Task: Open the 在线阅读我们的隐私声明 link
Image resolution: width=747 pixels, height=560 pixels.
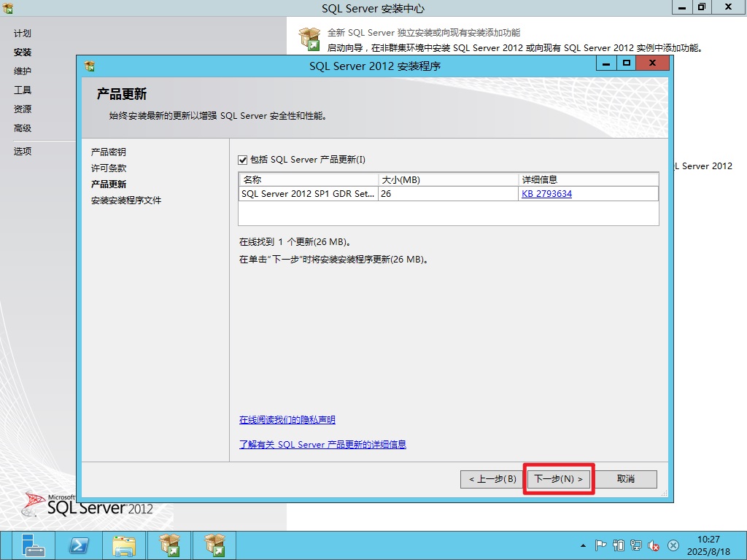Action: tap(287, 419)
